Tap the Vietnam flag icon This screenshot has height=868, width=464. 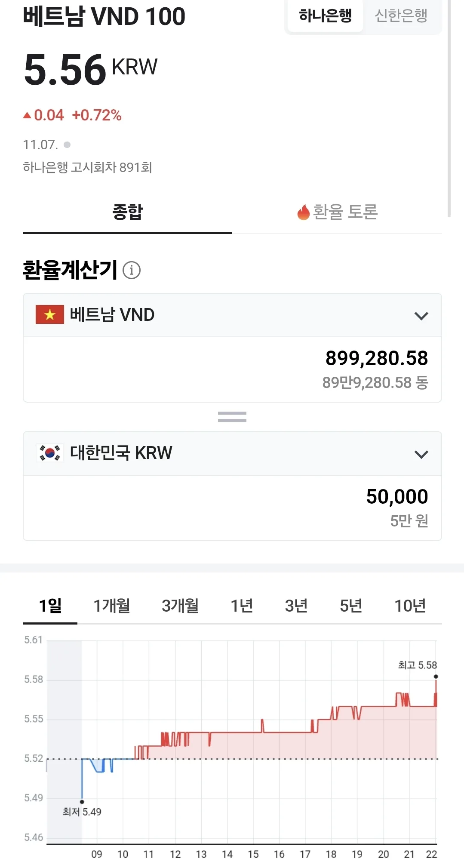pyautogui.click(x=50, y=314)
